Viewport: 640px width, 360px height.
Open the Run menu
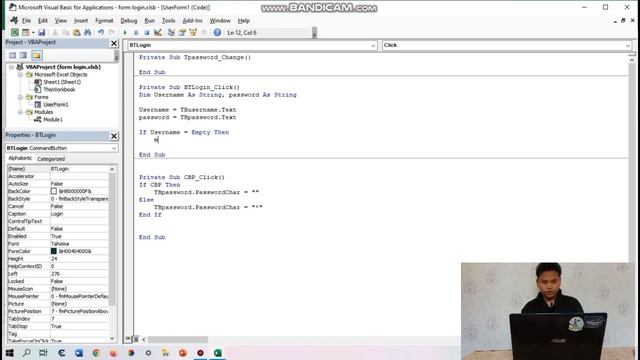click(149, 21)
